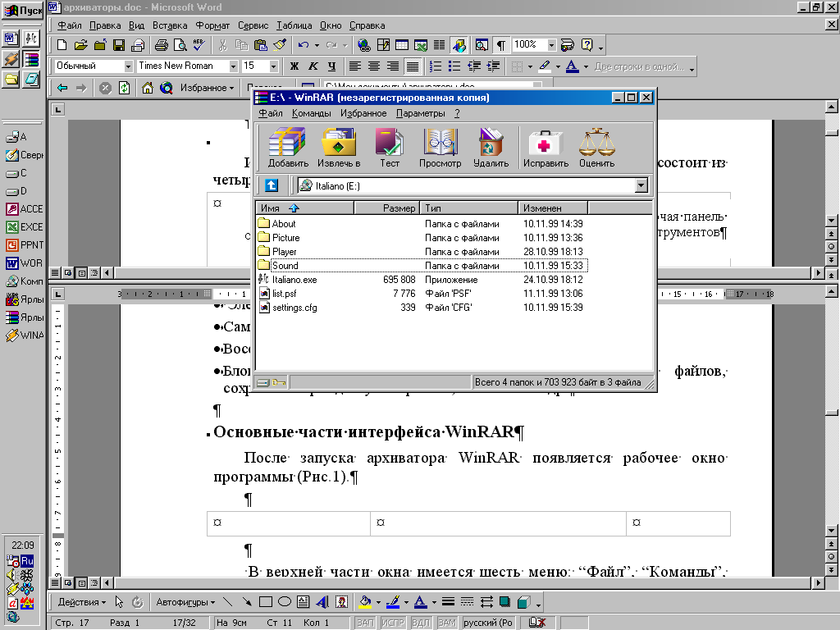This screenshot has height=630, width=840.
Task: Click the Open folder icon in Word toolbar
Action: tap(80, 45)
